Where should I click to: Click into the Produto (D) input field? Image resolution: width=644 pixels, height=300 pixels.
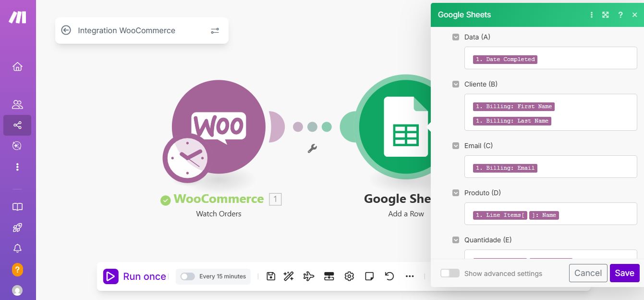coord(550,213)
